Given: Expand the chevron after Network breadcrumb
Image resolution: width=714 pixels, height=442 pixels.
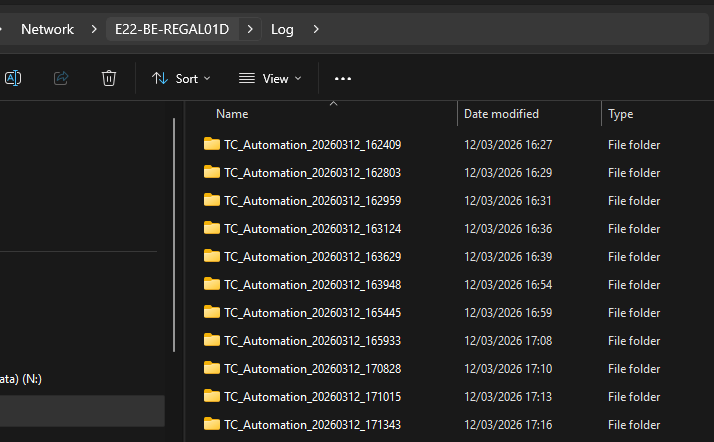Looking at the screenshot, I should click(x=93, y=29).
